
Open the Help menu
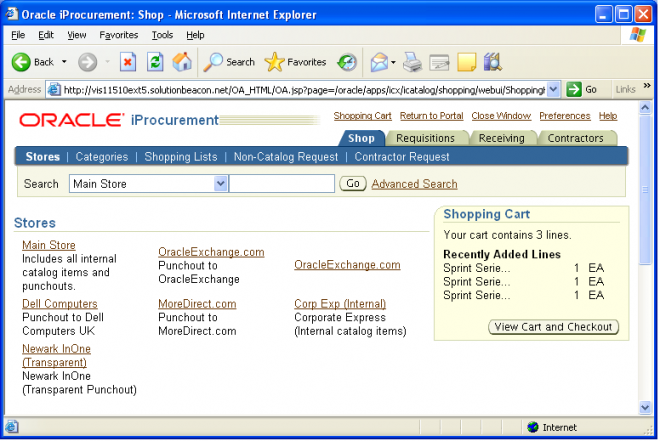coord(195,35)
